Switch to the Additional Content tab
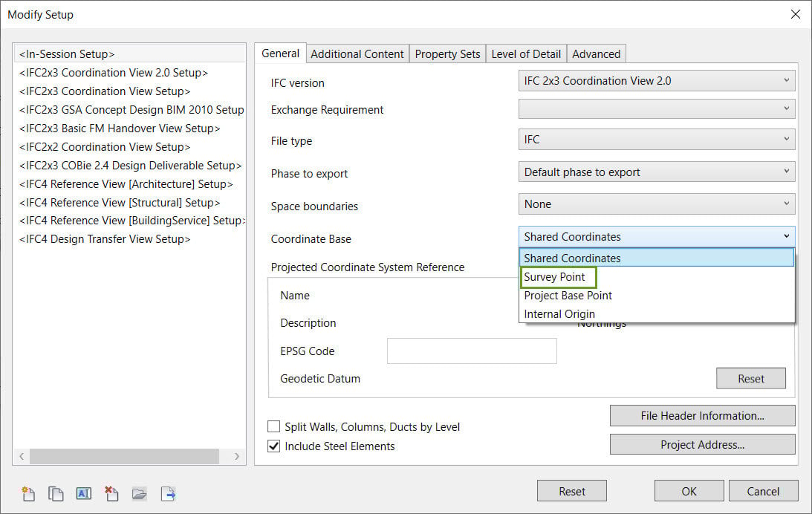The height and width of the screenshot is (514, 812). click(357, 53)
